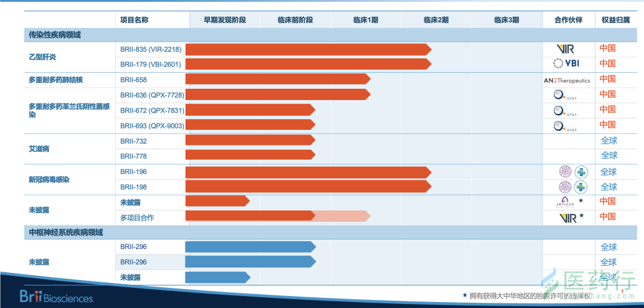644x308 pixels.
Task: Click the 临床3期 column header
Action: coord(506,20)
